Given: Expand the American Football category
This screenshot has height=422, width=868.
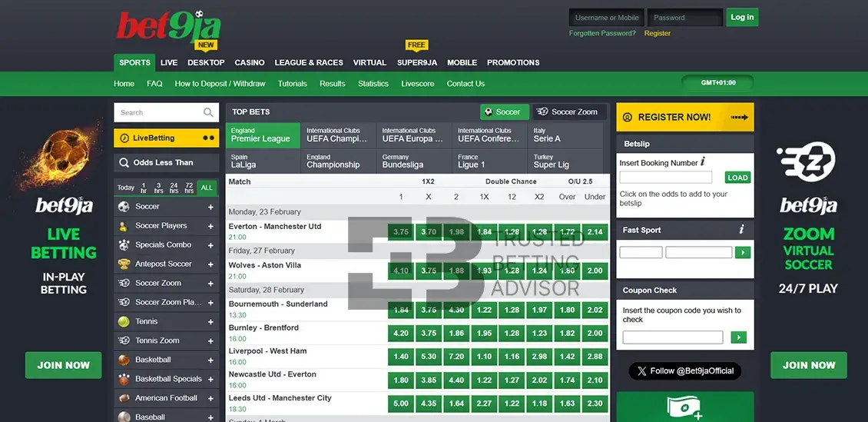Looking at the screenshot, I should coord(210,398).
